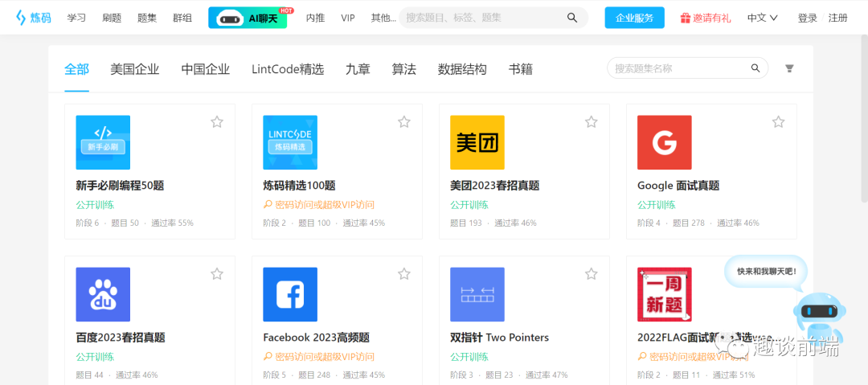868x385 pixels.
Task: Select the LintCode精选 tab
Action: 288,69
